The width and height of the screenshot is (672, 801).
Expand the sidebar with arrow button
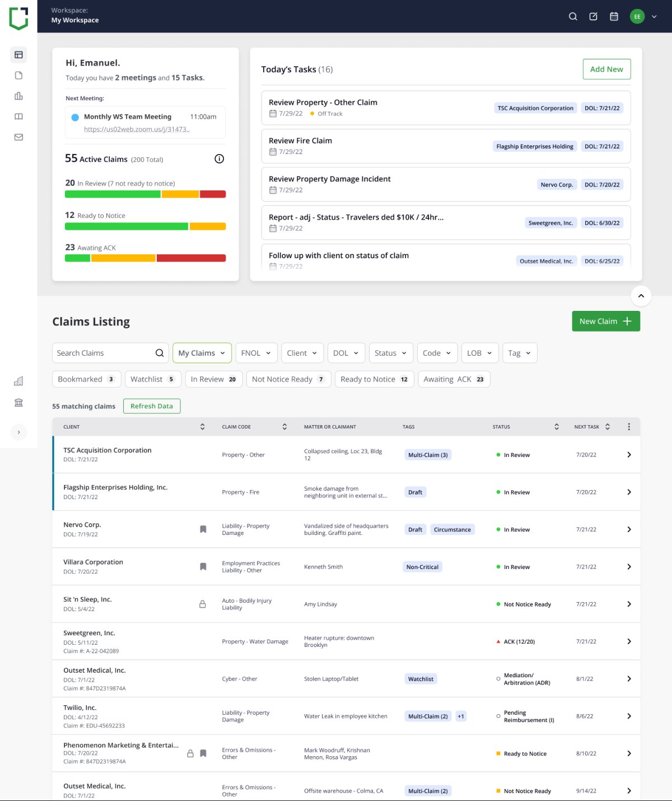pos(18,432)
